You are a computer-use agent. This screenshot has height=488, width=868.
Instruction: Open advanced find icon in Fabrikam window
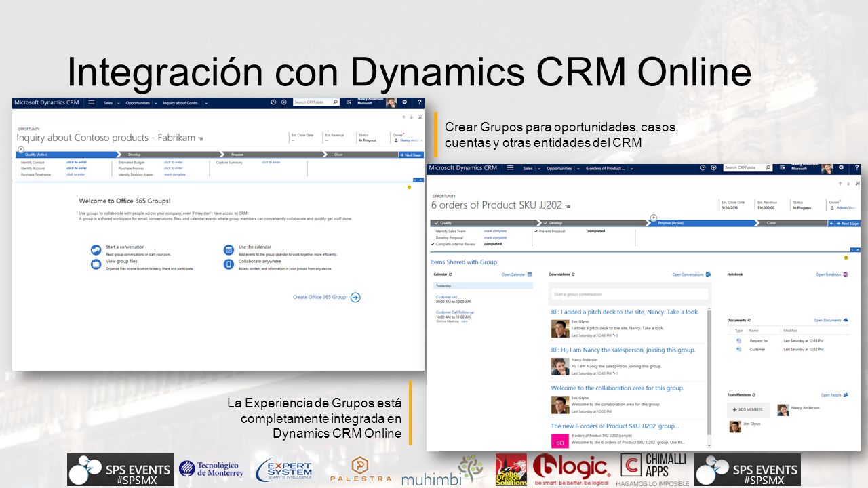pos(349,102)
